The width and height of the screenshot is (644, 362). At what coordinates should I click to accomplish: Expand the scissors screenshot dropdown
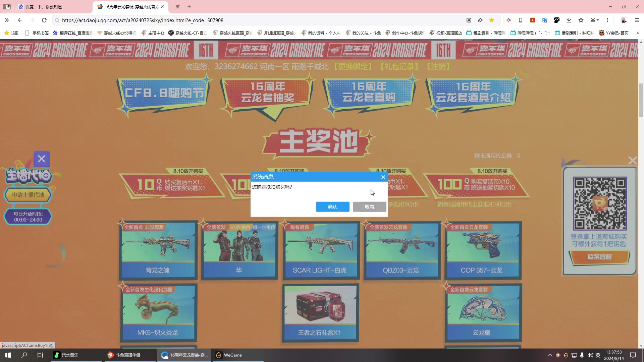[x=595, y=20]
